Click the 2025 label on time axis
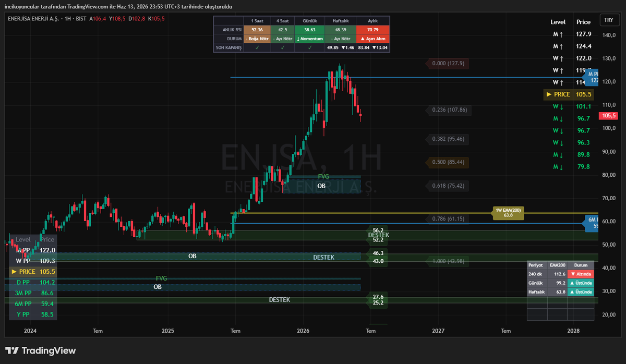Image resolution: width=626 pixels, height=364 pixels. click(168, 331)
